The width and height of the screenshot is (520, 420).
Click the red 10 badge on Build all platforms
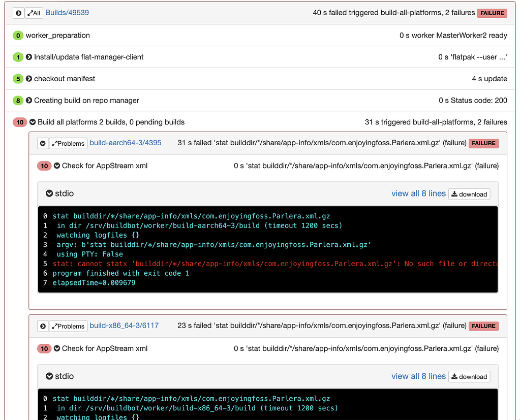19,122
